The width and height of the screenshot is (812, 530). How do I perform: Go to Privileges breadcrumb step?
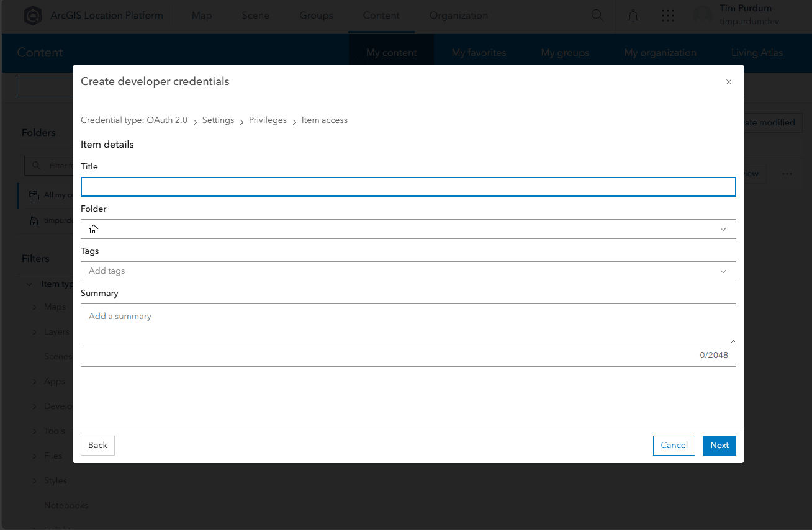pos(268,120)
